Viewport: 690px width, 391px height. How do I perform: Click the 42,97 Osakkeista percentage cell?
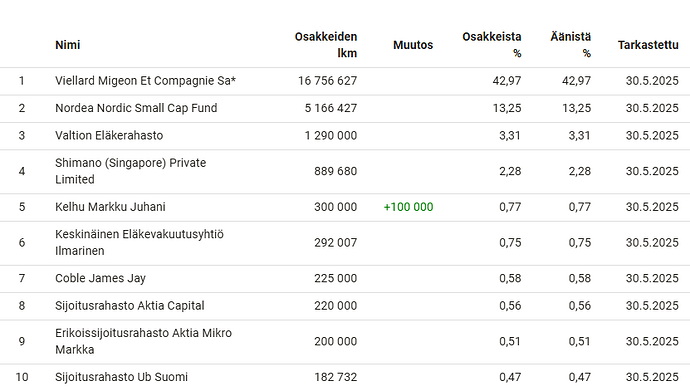(506, 81)
